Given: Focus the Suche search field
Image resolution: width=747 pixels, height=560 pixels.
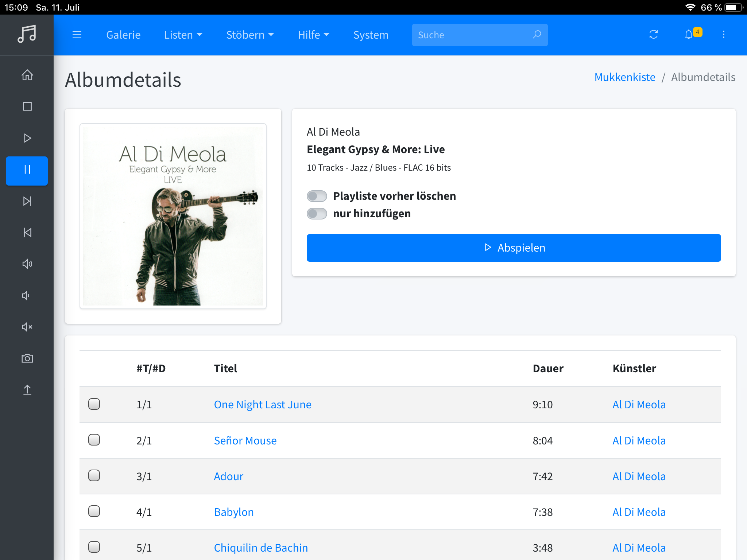Looking at the screenshot, I should click(x=480, y=35).
